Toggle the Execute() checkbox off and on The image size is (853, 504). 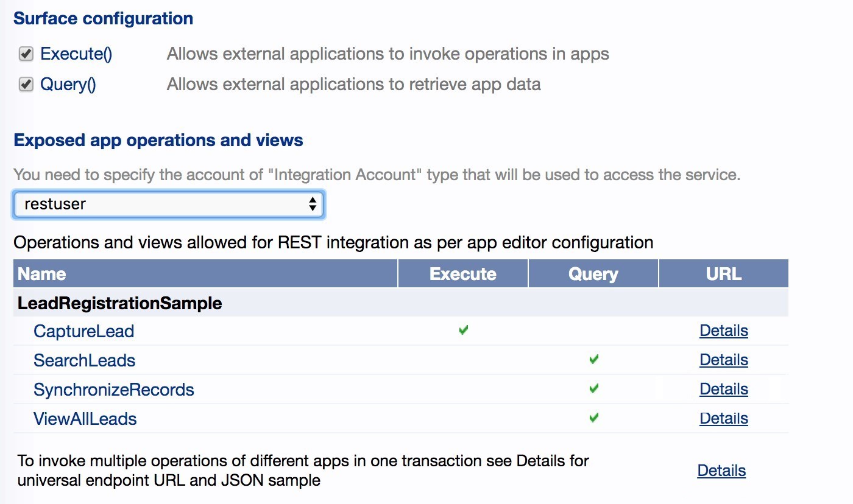[25, 54]
